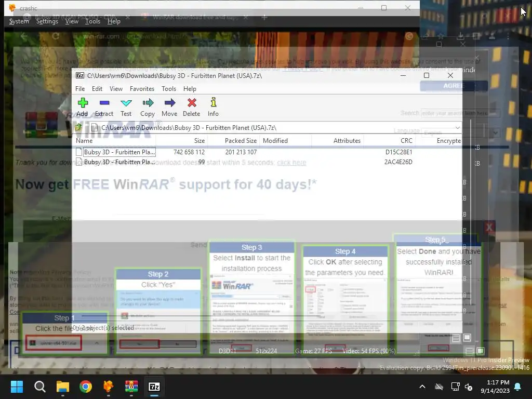Click the AGREE button on the browser page

[454, 86]
